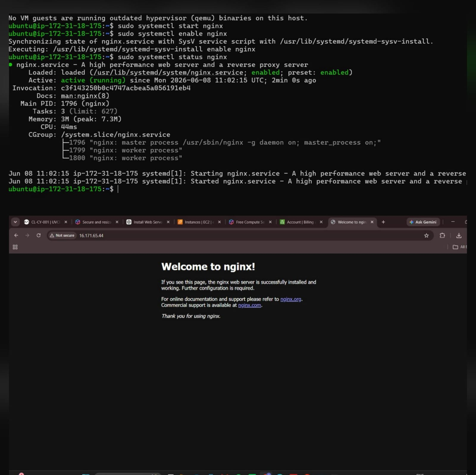
Task: Click the sudo systemctl start nginx command
Action: click(170, 26)
